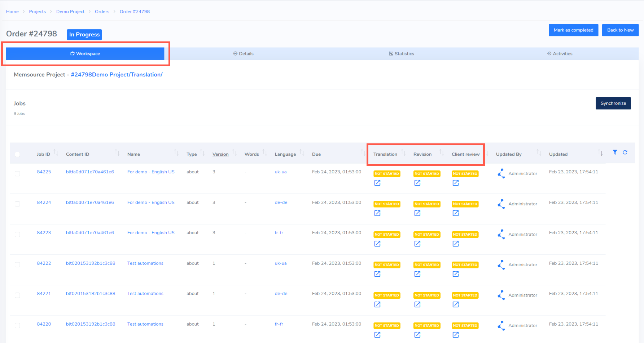Screen dimensions: 644x343
Task: Check the box for job 84223
Action: point(17,235)
